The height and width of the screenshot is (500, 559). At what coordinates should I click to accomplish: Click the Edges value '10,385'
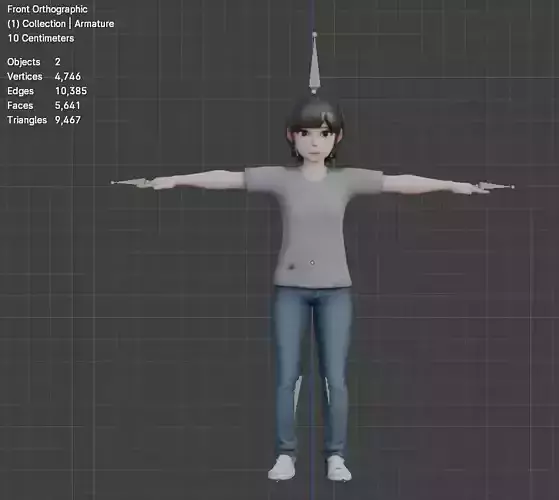coord(71,91)
